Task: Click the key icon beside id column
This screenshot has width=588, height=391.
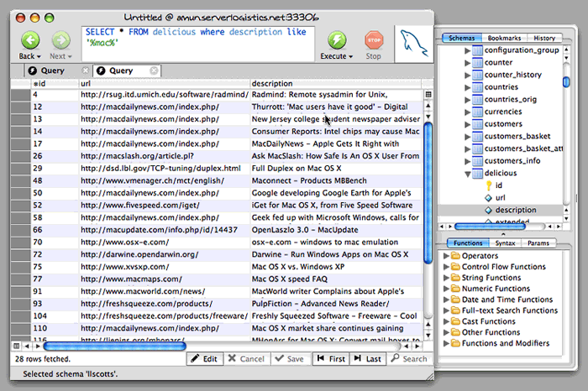Action: click(489, 185)
